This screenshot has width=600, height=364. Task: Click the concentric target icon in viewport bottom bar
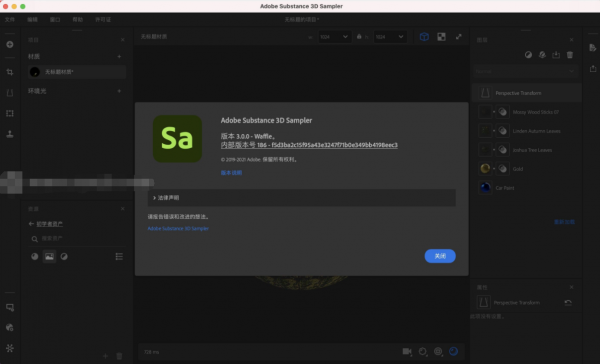(x=438, y=351)
